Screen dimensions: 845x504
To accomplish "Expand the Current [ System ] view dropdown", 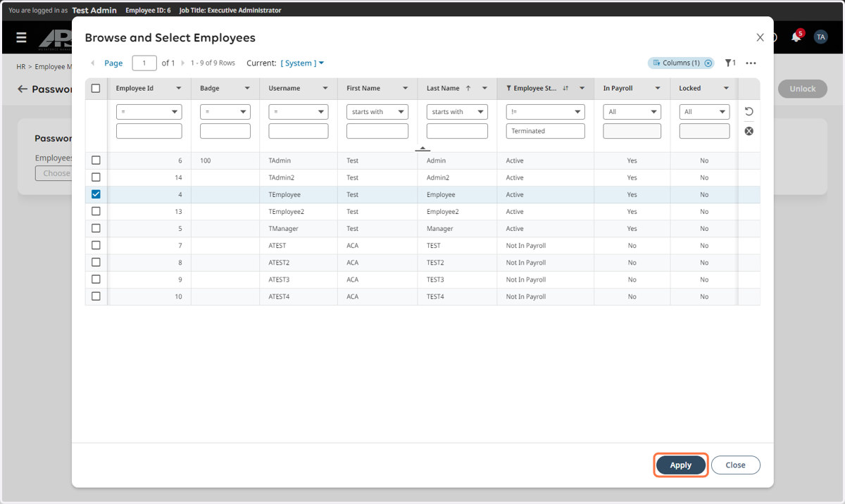I will pos(302,63).
